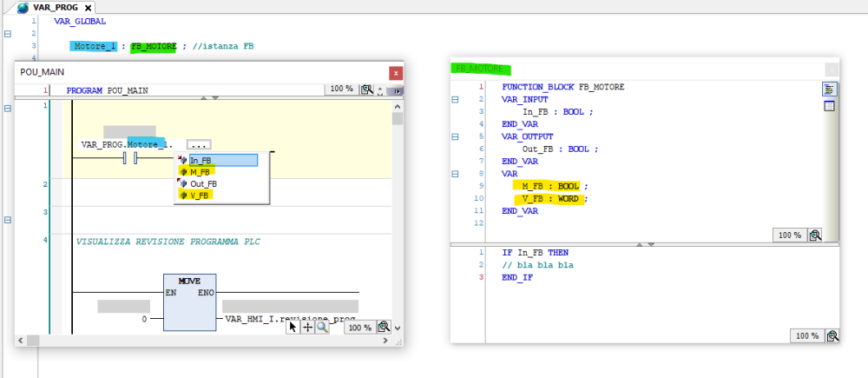Screen dimensions: 868x378
Task: Click zoom icon at POU_MAIN ladder pane bottom
Action: (x=385, y=328)
